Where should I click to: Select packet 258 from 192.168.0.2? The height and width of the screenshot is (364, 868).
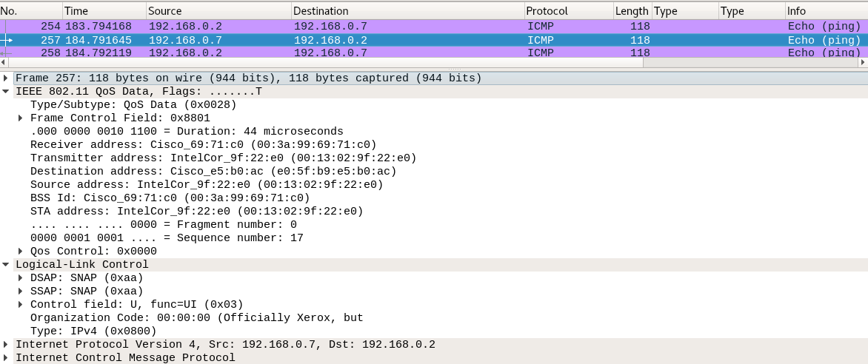pos(434,53)
